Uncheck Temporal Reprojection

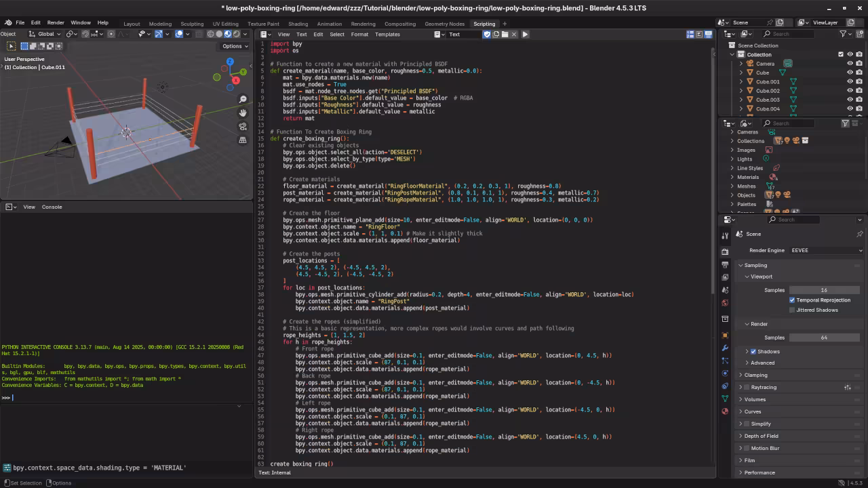click(792, 300)
